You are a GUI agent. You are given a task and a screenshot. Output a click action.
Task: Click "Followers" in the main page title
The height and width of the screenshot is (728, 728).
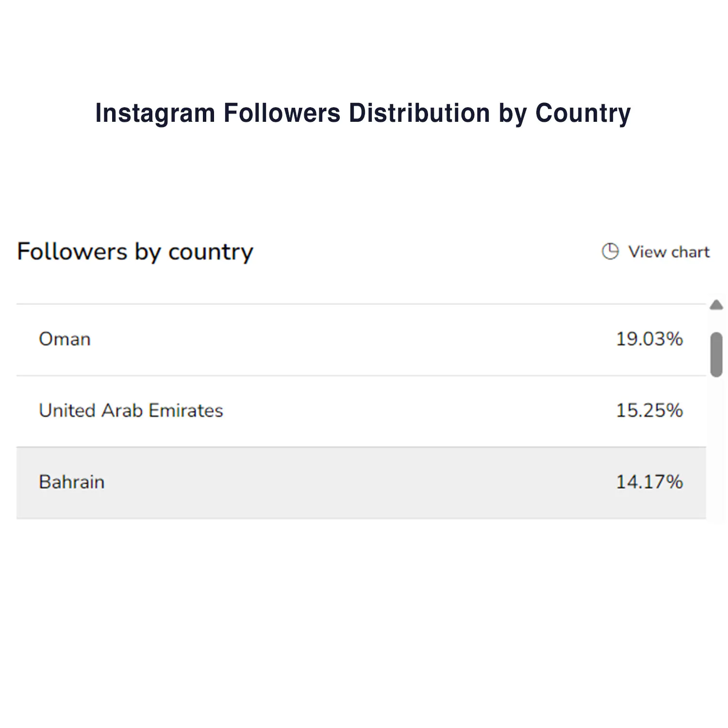(x=282, y=113)
